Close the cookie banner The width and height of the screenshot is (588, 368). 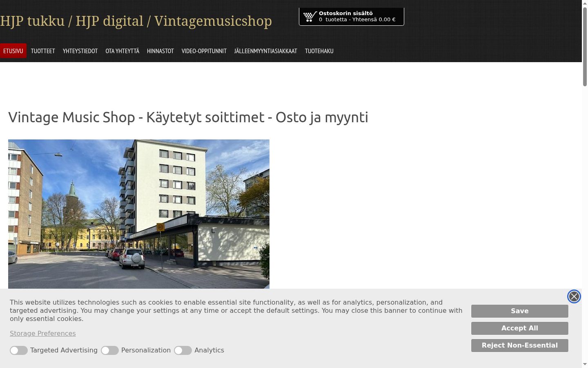point(574,296)
